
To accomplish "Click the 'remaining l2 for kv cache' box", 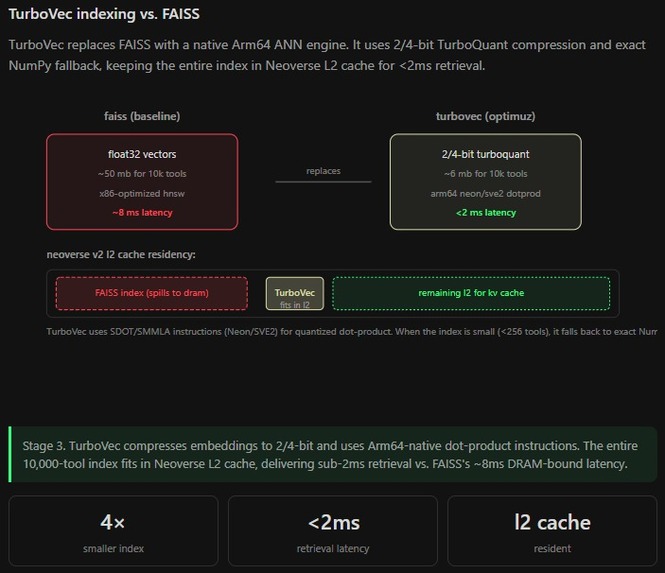I will tap(471, 293).
